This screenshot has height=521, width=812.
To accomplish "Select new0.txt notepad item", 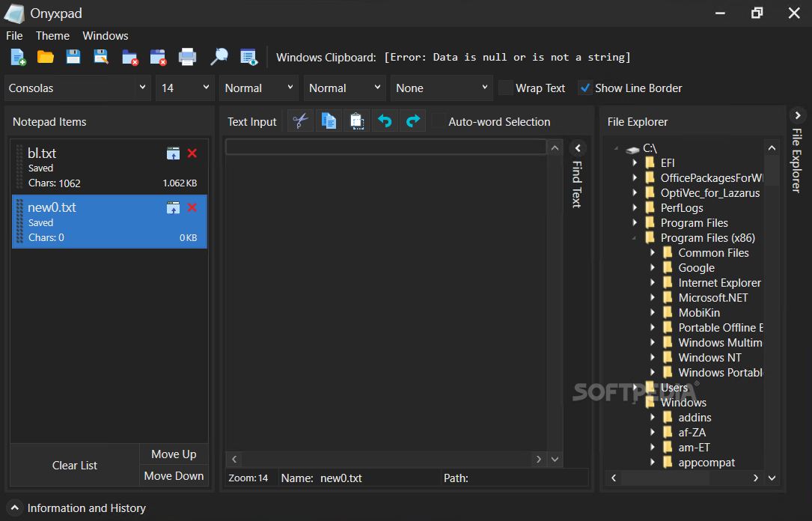I will pyautogui.click(x=109, y=222).
